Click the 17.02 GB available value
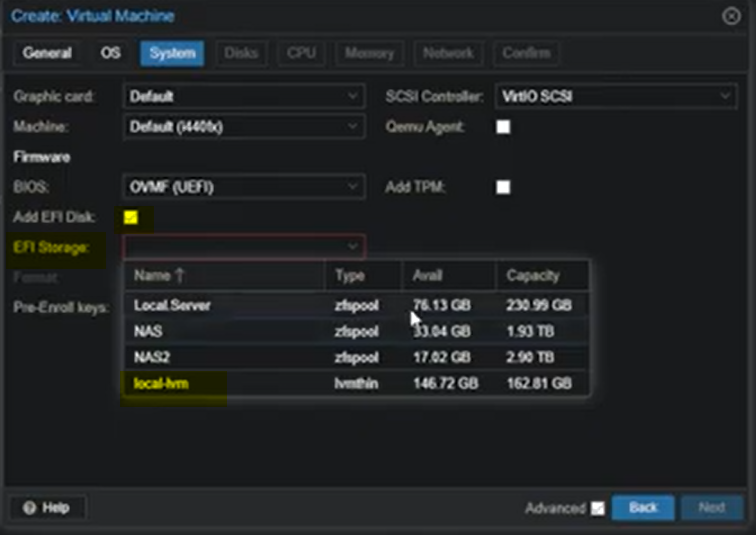Image resolution: width=756 pixels, height=535 pixels. 442,357
